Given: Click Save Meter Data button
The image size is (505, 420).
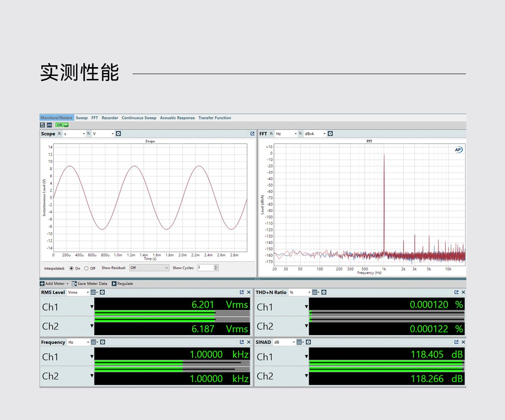Looking at the screenshot, I should coord(90,284).
